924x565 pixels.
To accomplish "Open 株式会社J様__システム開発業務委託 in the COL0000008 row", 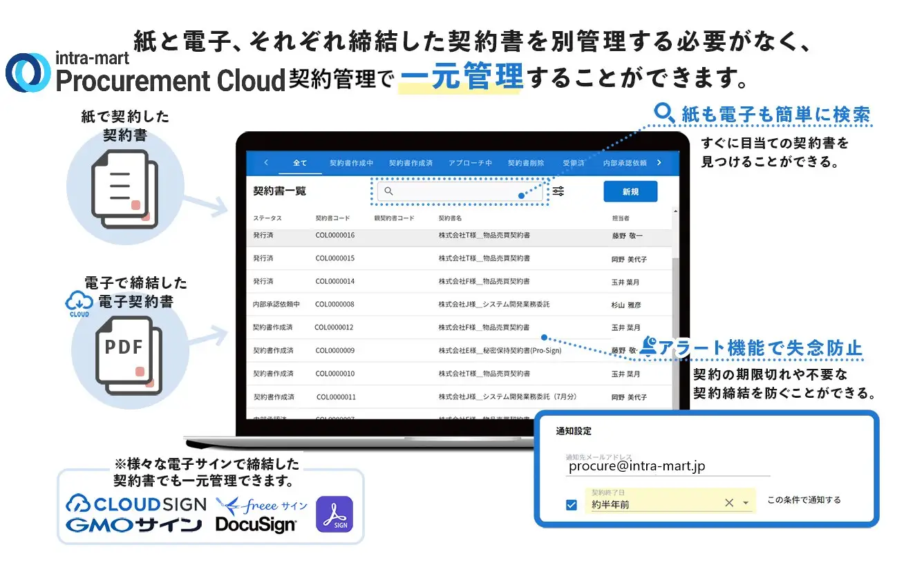I will pos(494,304).
